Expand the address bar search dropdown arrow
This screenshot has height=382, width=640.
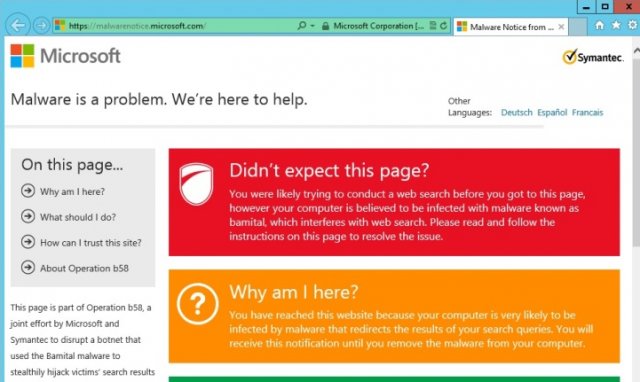click(x=313, y=26)
